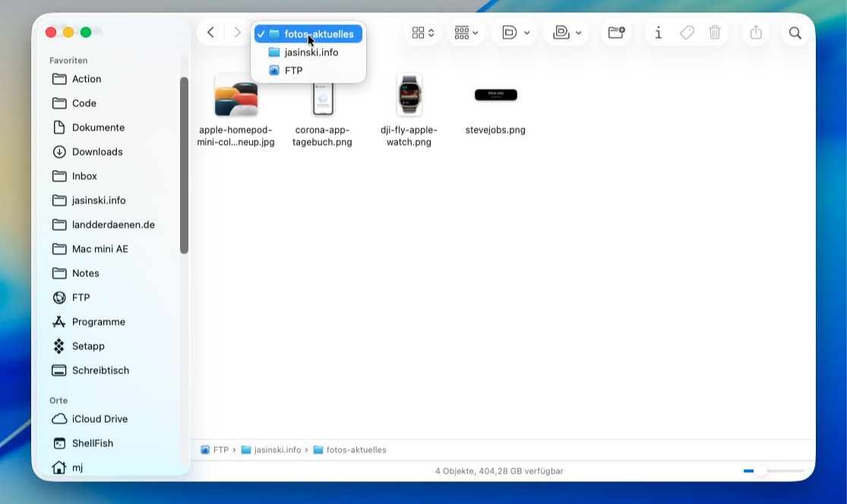Expand the grouping options dropdown
847x504 pixels.
[x=466, y=33]
